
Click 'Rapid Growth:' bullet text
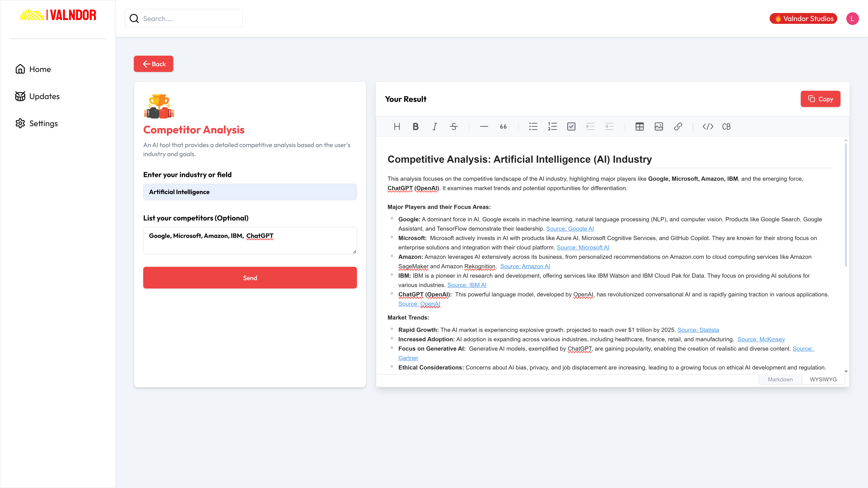click(419, 330)
